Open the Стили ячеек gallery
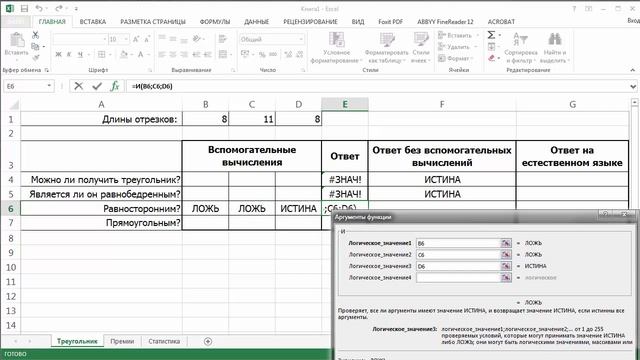 (421, 48)
